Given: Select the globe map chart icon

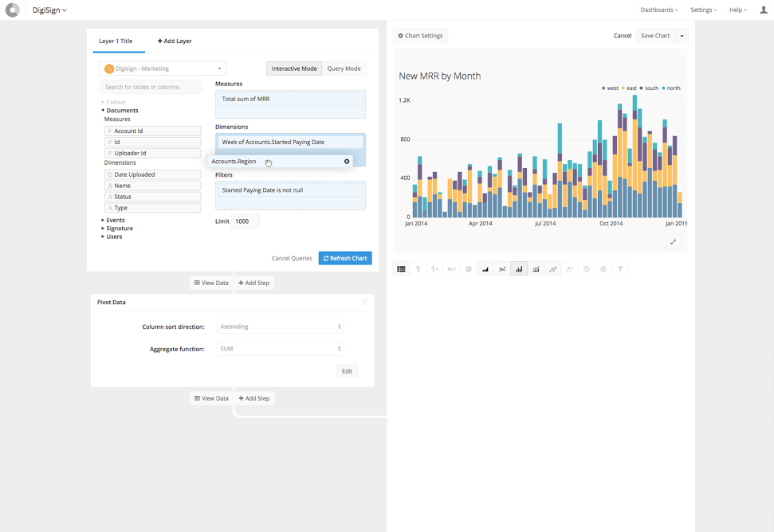Looking at the screenshot, I should (603, 268).
